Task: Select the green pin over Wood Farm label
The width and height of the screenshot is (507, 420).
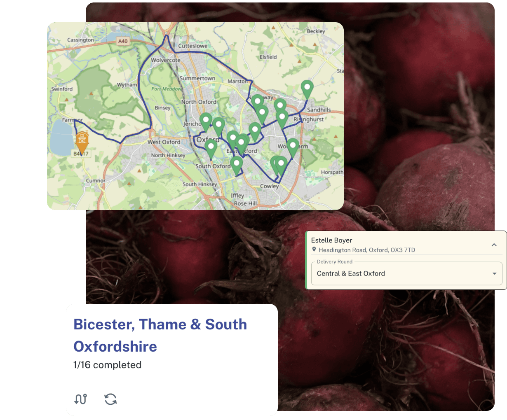Action: tap(293, 148)
